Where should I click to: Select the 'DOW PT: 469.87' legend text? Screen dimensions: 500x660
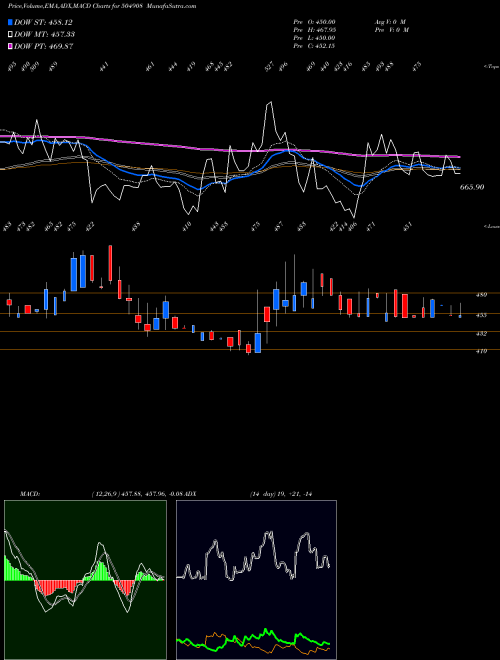pos(41,46)
